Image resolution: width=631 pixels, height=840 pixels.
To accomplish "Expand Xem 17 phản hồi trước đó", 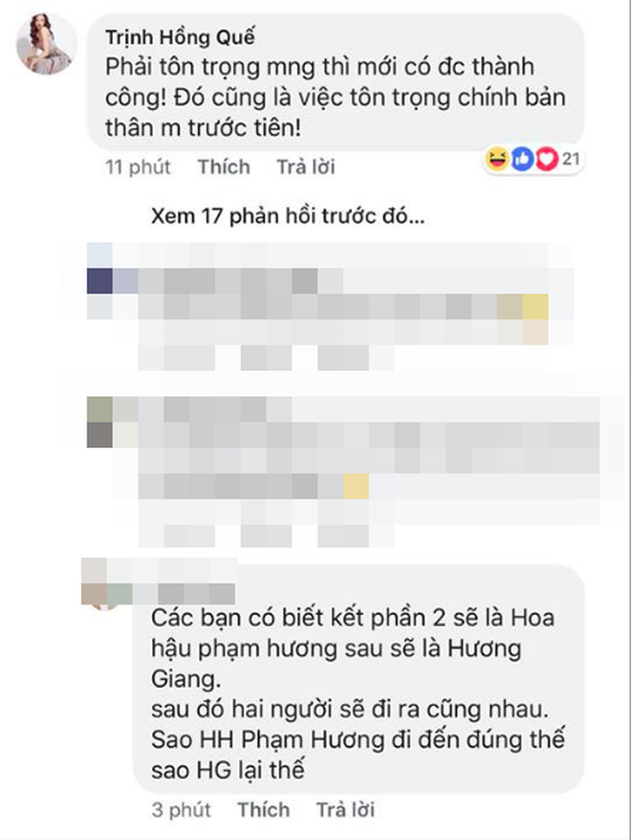I will click(x=288, y=216).
